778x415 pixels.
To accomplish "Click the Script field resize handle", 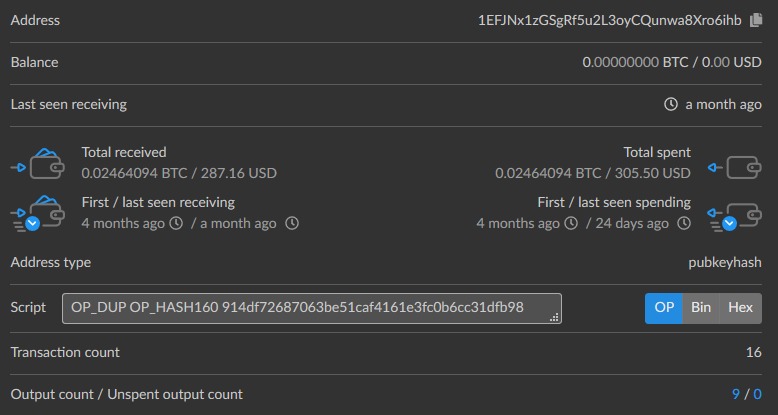I will click(554, 317).
